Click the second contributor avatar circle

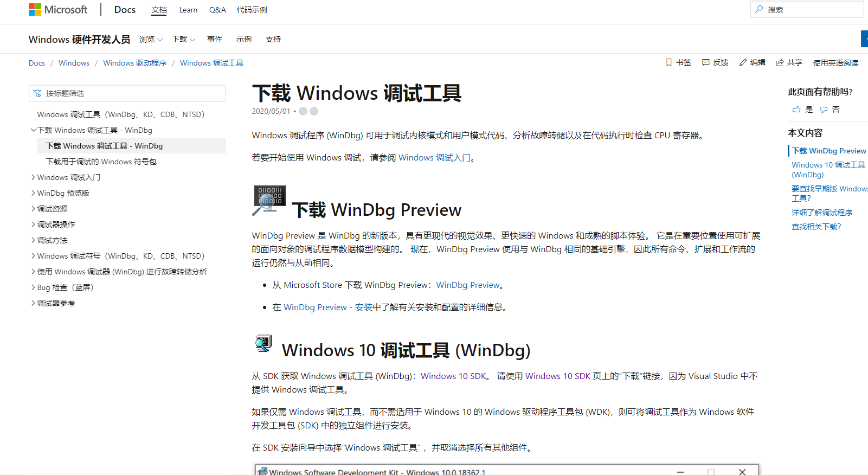click(x=314, y=111)
